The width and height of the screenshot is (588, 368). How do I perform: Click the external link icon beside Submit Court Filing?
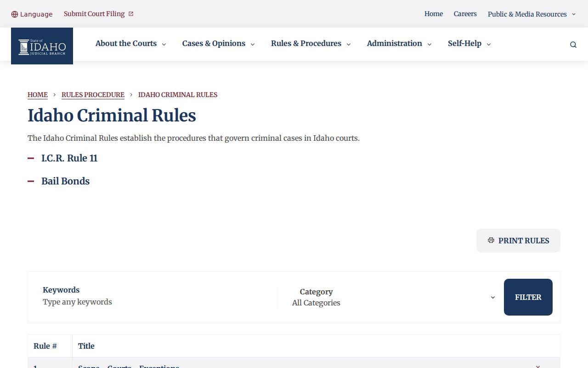(x=131, y=14)
